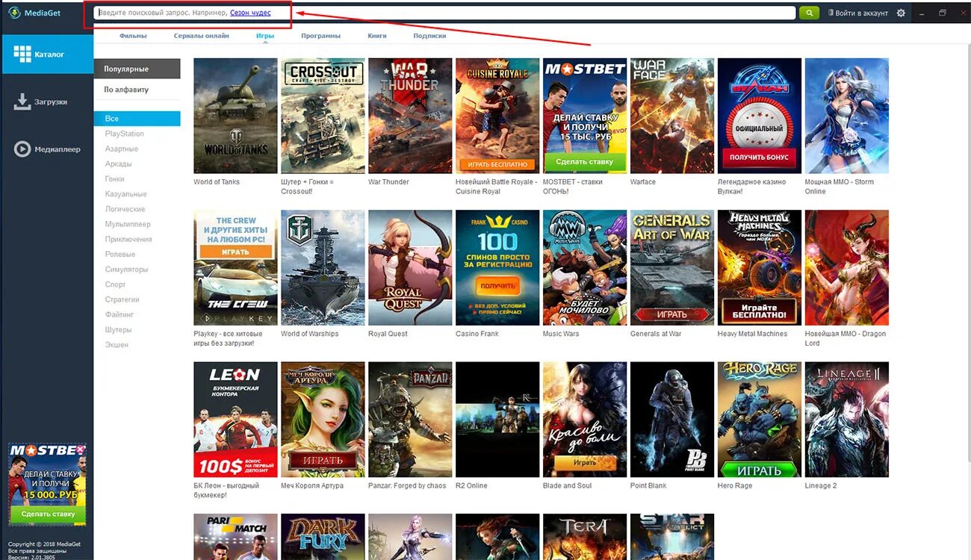Open the Dark Fury thumbnail

click(323, 537)
